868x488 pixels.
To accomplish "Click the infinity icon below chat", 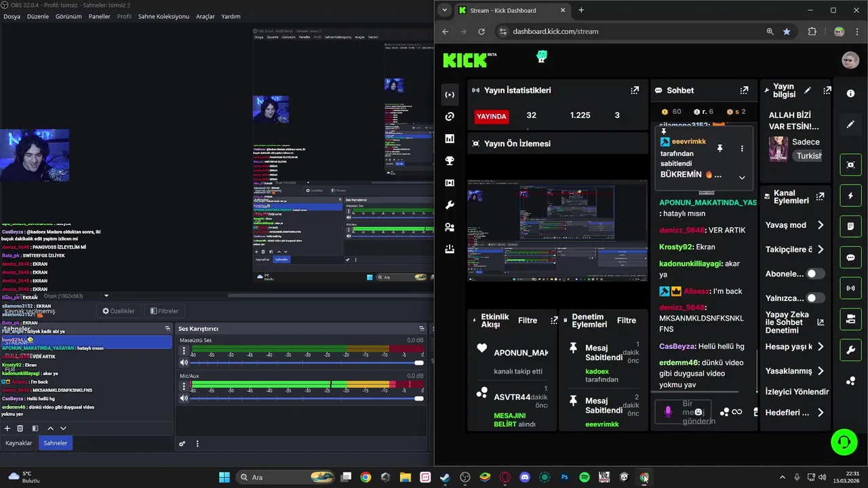I will [737, 412].
